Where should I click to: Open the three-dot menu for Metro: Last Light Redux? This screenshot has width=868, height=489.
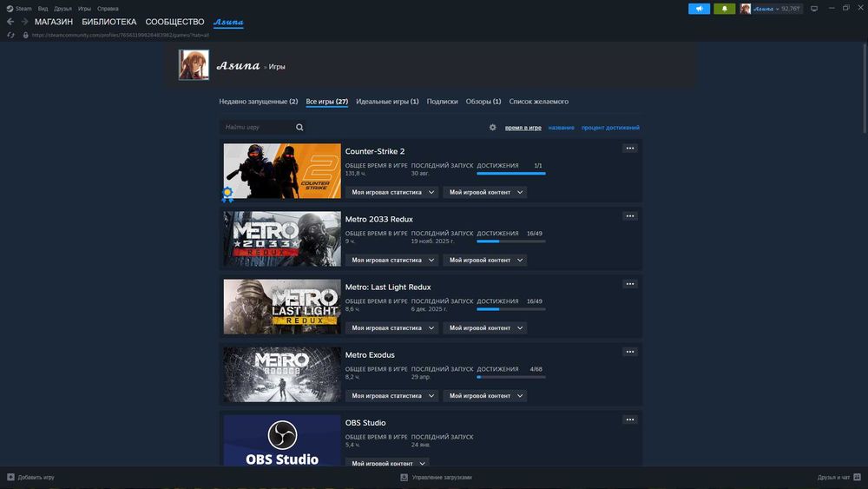[x=630, y=284]
